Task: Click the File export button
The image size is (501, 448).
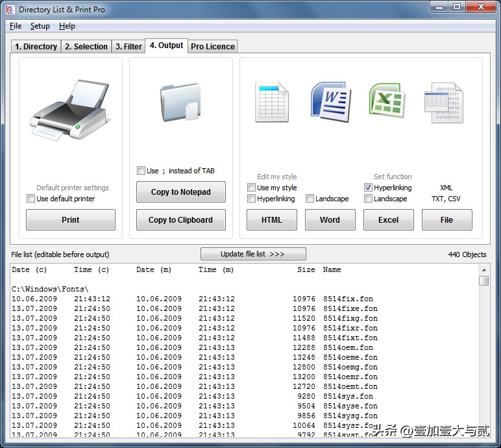Action: (x=446, y=219)
